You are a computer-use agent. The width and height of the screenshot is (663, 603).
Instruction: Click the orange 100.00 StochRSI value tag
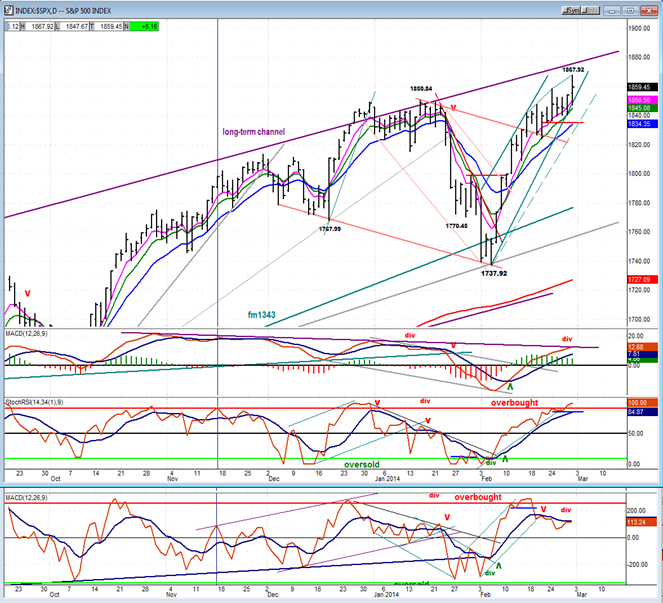click(643, 403)
